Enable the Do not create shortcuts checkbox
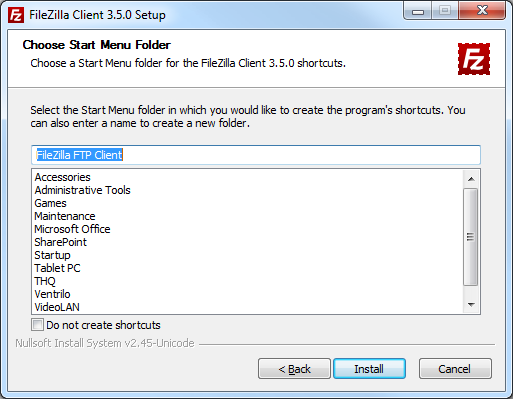 pos(37,324)
